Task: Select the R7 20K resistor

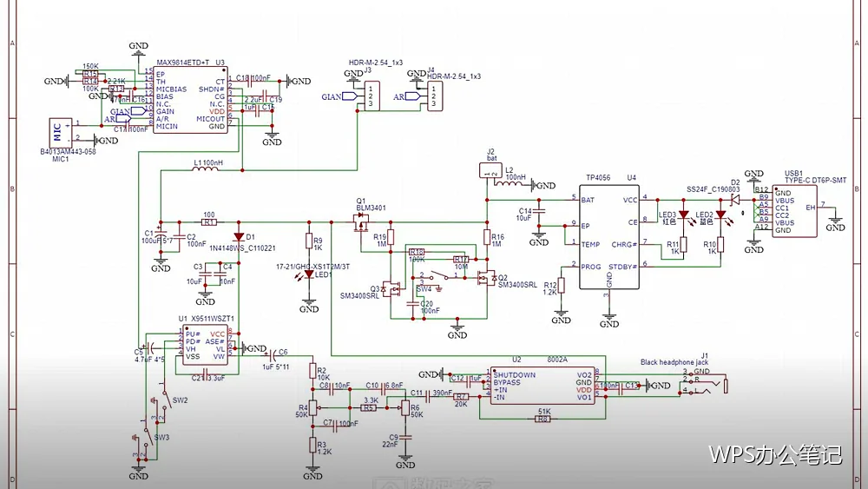Action: [461, 397]
